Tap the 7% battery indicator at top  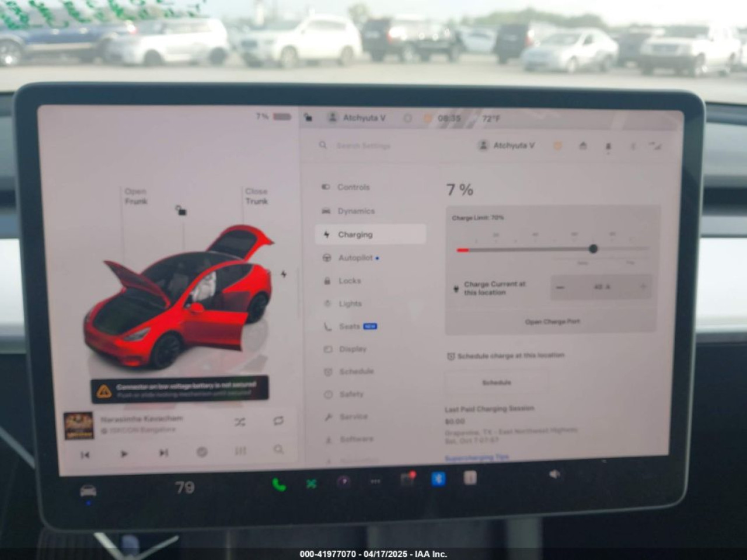tap(273, 116)
